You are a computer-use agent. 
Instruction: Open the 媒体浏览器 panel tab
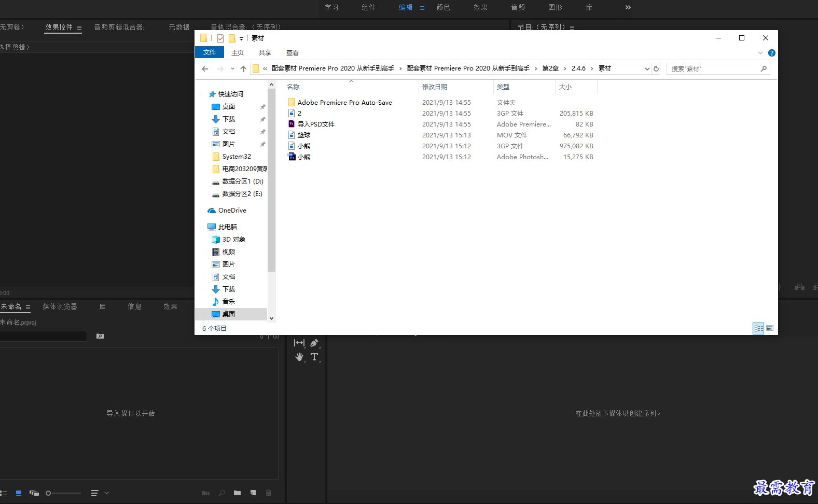click(60, 306)
